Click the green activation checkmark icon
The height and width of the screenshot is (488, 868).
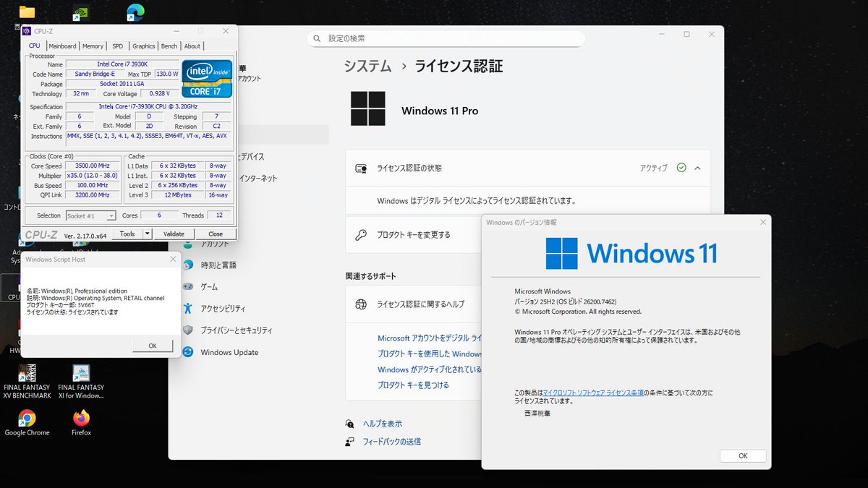coord(681,168)
